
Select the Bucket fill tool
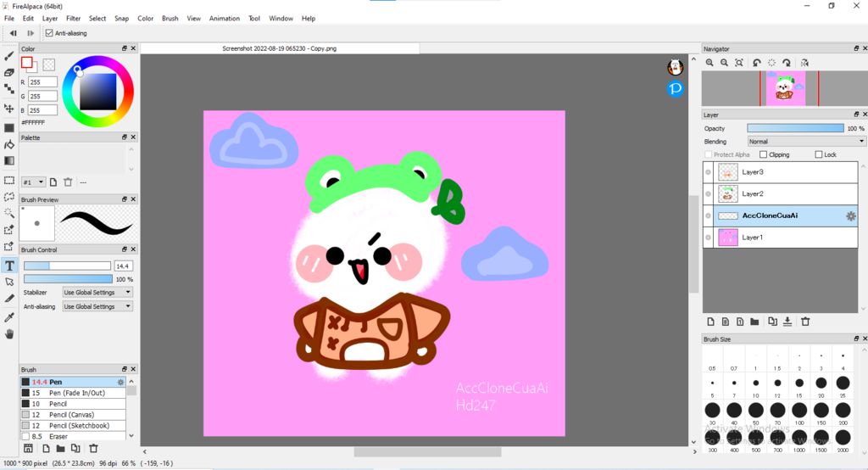8,145
